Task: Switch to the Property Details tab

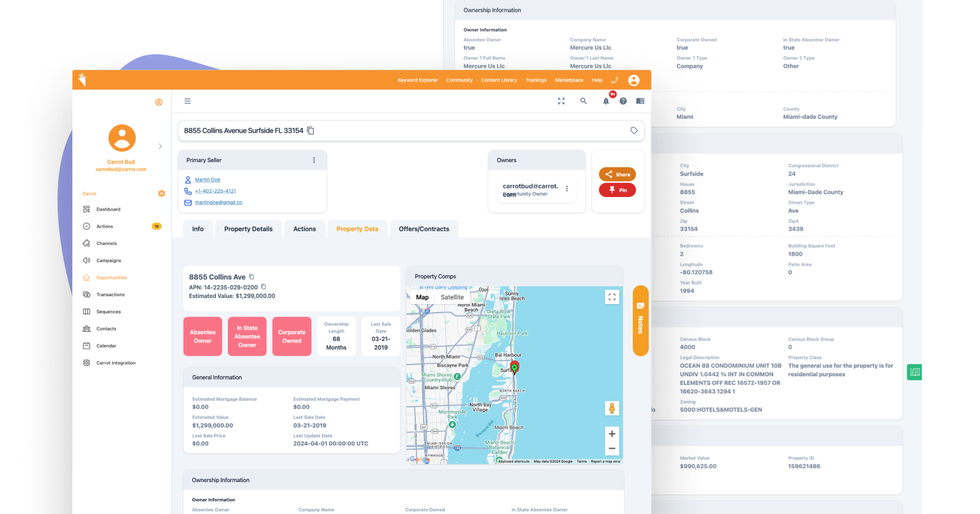Action: coord(248,229)
